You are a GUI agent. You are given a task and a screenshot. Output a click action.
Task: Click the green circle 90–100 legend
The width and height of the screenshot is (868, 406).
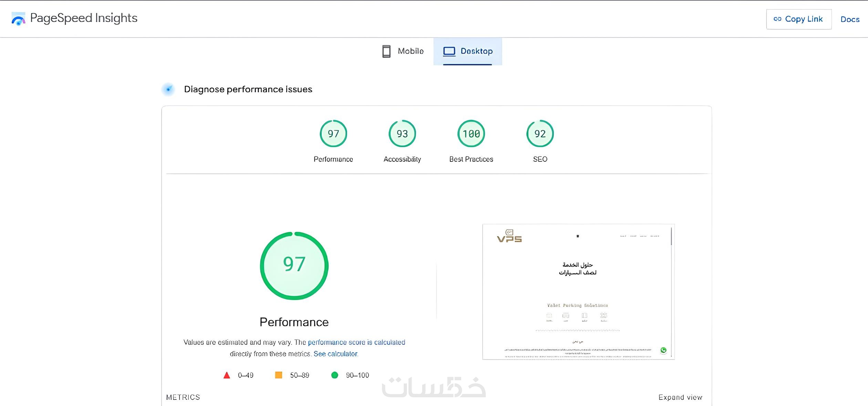(334, 375)
